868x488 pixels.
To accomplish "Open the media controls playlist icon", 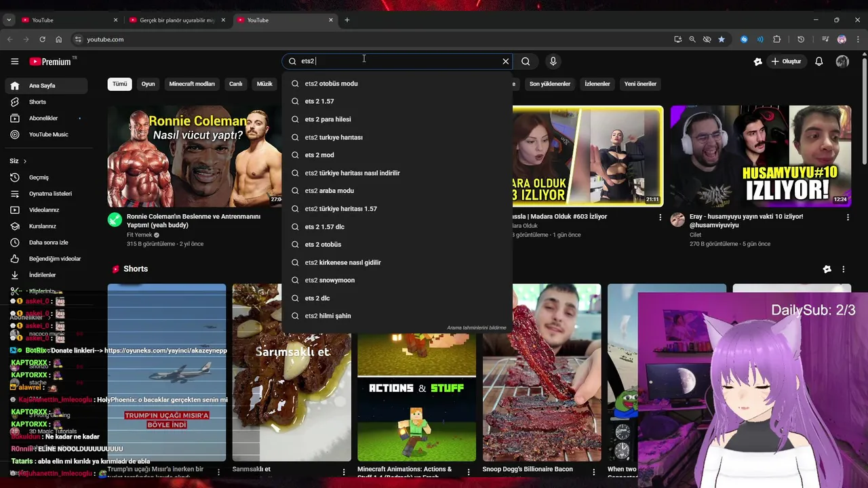I will coord(825,39).
